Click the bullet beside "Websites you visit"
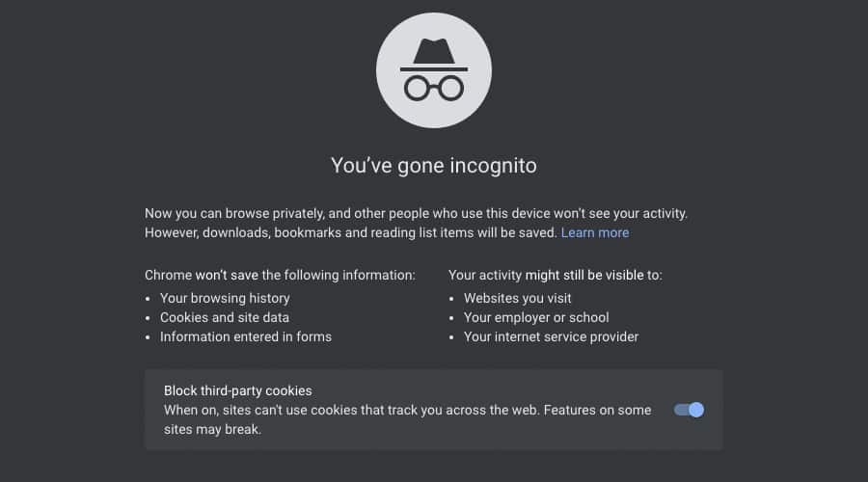This screenshot has height=482, width=868. tap(452, 299)
